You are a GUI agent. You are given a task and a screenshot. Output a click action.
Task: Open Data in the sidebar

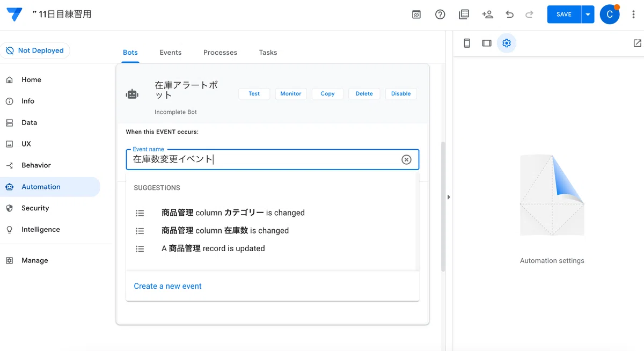click(x=50, y=122)
